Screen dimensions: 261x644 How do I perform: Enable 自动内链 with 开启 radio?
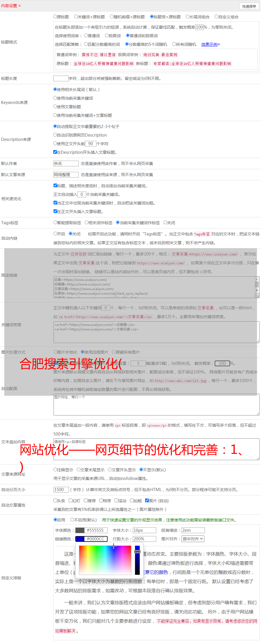[x=55, y=234]
